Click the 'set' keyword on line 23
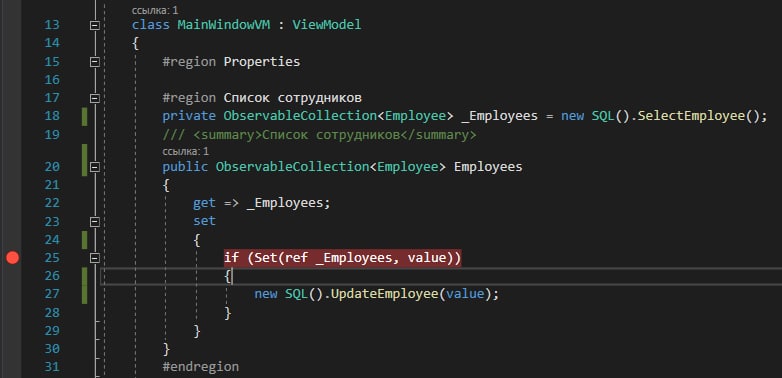The image size is (782, 378). (x=204, y=221)
